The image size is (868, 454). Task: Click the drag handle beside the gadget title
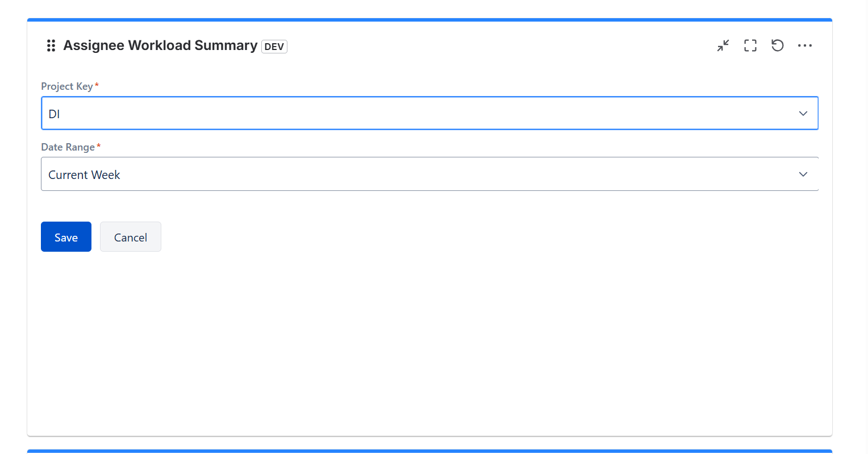coord(51,45)
